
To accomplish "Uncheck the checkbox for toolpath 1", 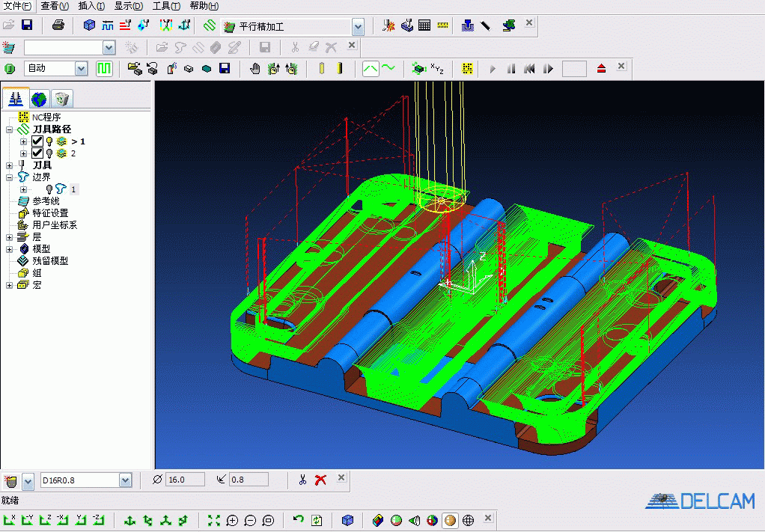I will coord(37,141).
